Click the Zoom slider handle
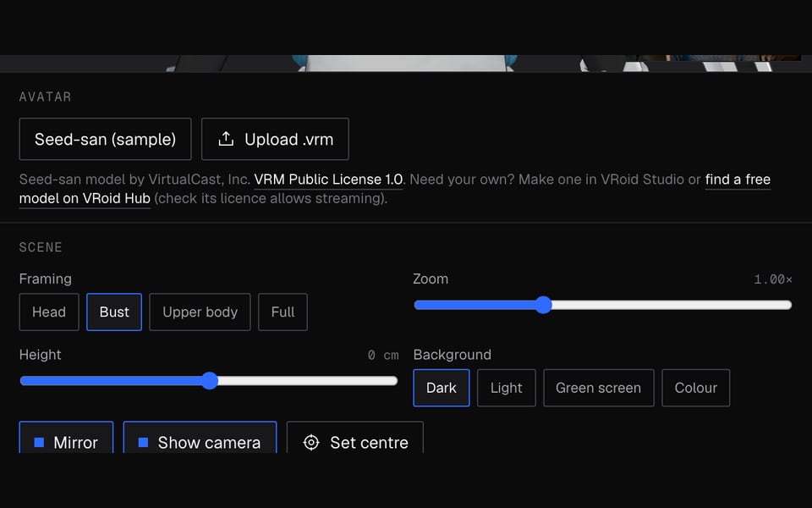Image resolution: width=812 pixels, height=508 pixels. (543, 305)
